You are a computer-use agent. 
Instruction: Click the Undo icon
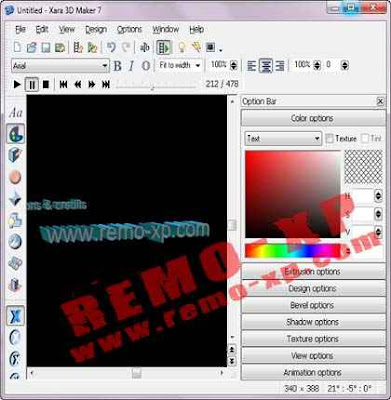(x=111, y=48)
